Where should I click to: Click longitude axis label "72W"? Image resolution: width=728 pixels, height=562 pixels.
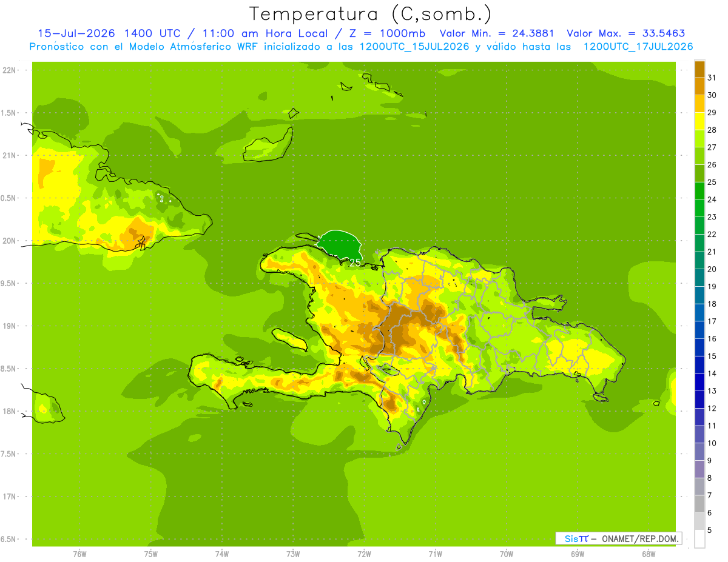pos(364,554)
